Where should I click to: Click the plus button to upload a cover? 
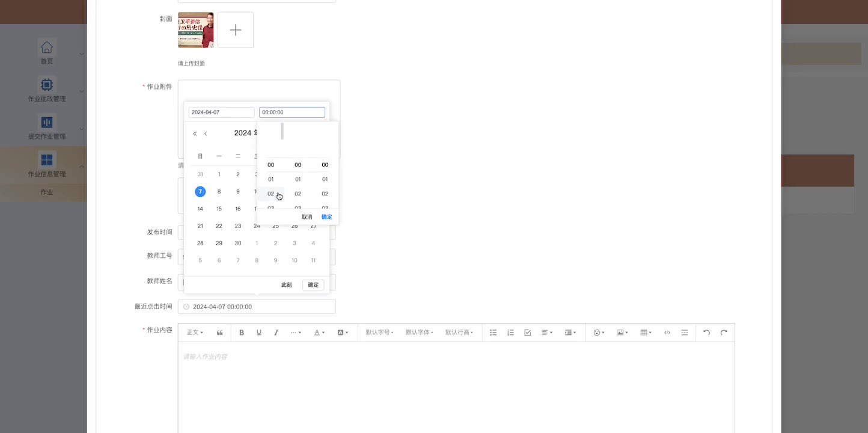pos(236,30)
